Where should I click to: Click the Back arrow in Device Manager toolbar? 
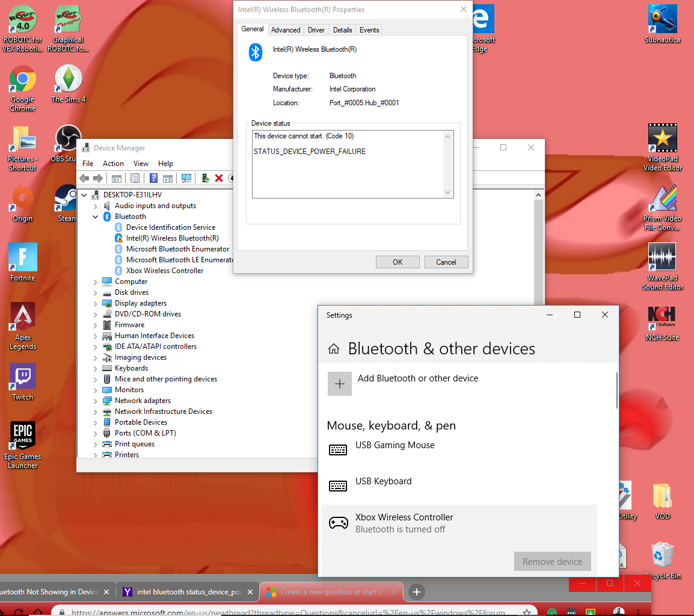(84, 179)
